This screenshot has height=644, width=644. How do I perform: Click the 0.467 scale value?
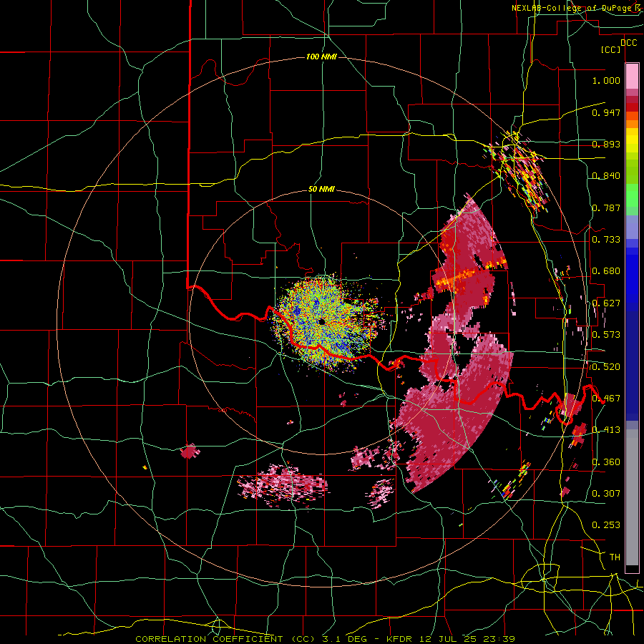[606, 398]
